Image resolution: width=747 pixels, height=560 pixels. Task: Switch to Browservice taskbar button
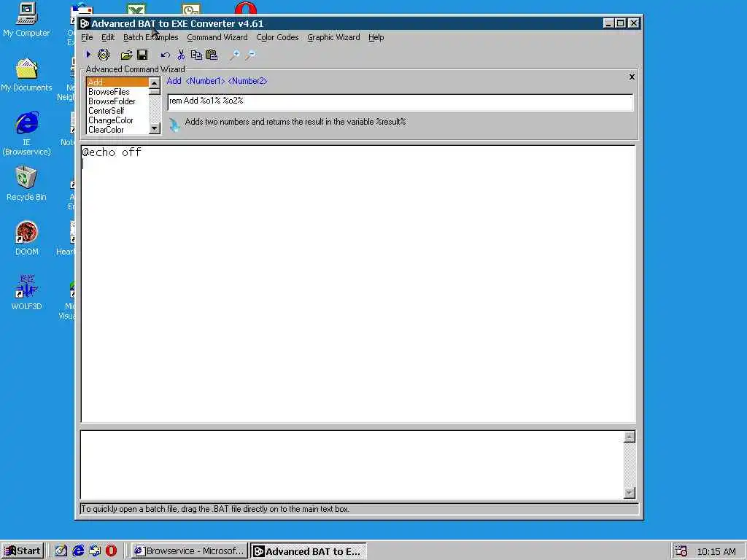pyautogui.click(x=190, y=551)
